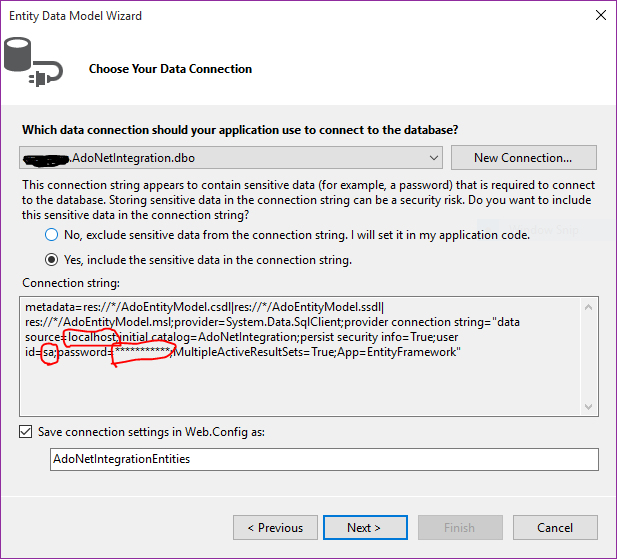
Task: Open the AdoNetIntegration.dbo data connection dropdown
Action: tap(433, 158)
